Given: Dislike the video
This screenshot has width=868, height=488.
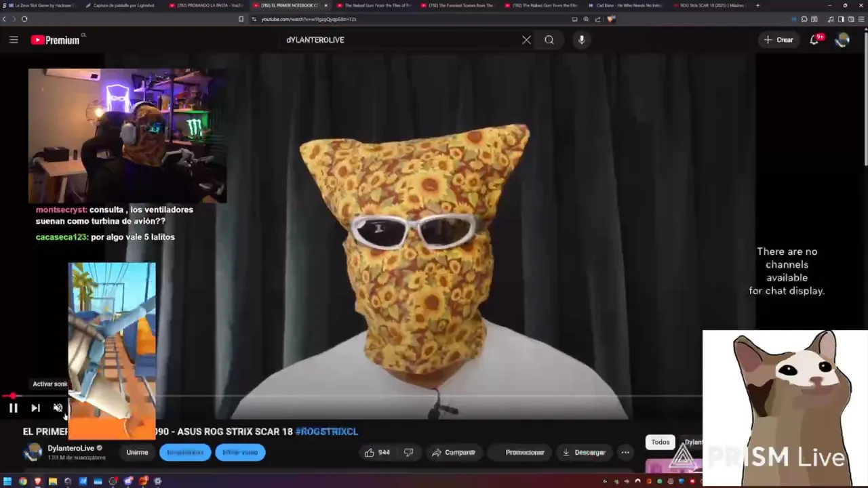Looking at the screenshot, I should (x=408, y=452).
